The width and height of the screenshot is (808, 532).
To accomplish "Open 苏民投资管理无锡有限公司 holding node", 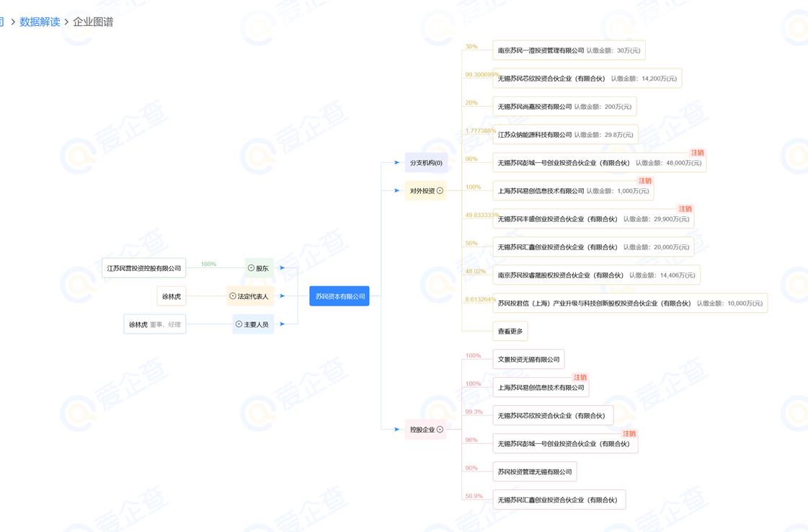I will click(535, 471).
